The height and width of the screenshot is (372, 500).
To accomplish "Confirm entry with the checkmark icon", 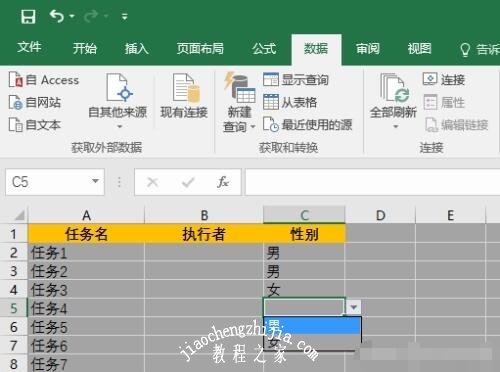I will click(x=188, y=182).
